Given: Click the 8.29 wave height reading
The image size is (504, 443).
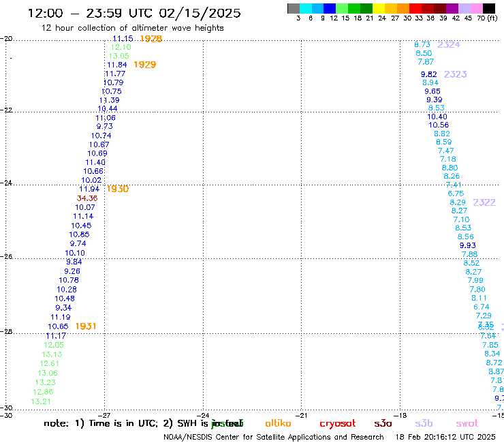Looking at the screenshot, I should (458, 202).
